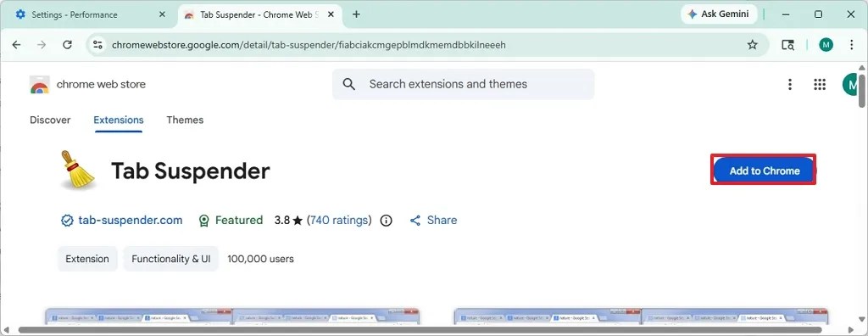868x336 pixels.
Task: Click the Featured badge
Action: click(231, 220)
